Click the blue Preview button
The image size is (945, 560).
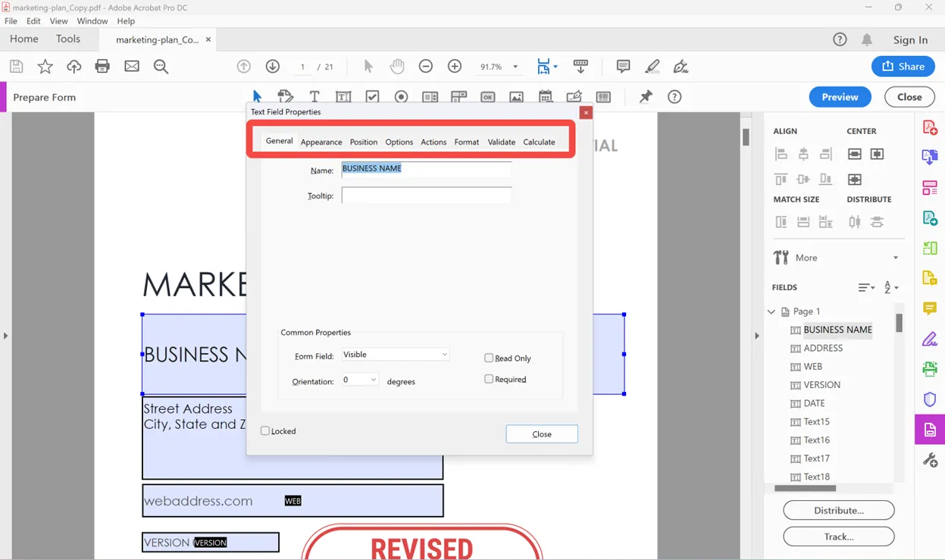pyautogui.click(x=840, y=96)
